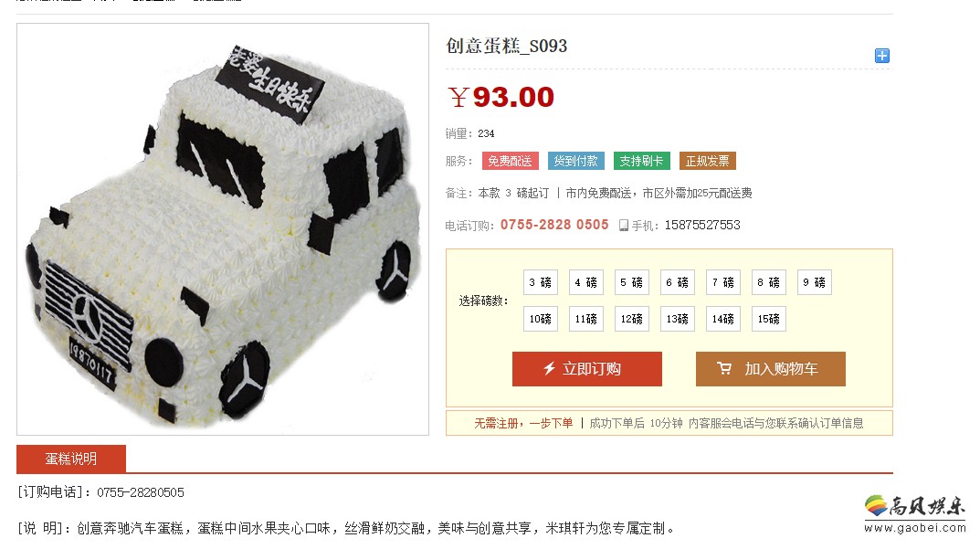Click the 正规发票 service tag
The image size is (980, 549).
(x=708, y=162)
